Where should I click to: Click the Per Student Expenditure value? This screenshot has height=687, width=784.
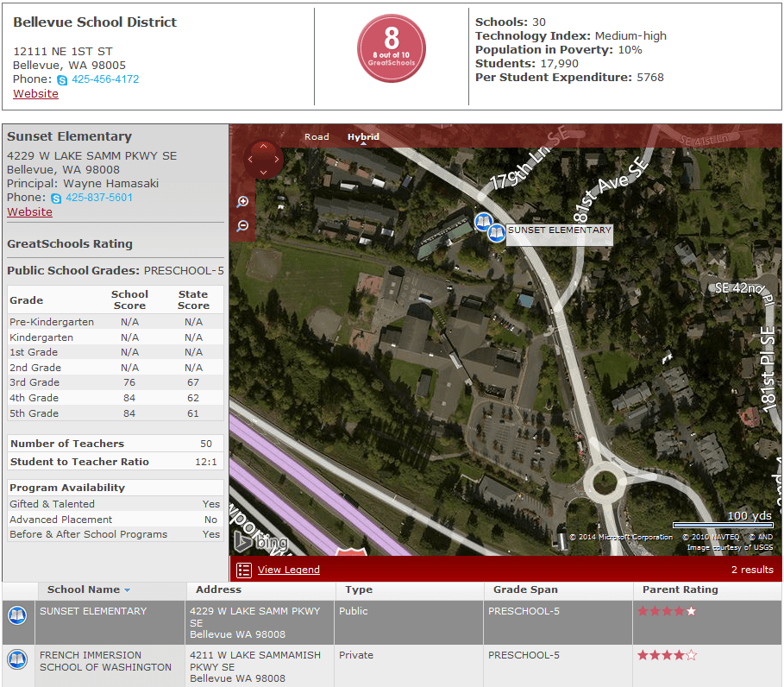coord(650,78)
